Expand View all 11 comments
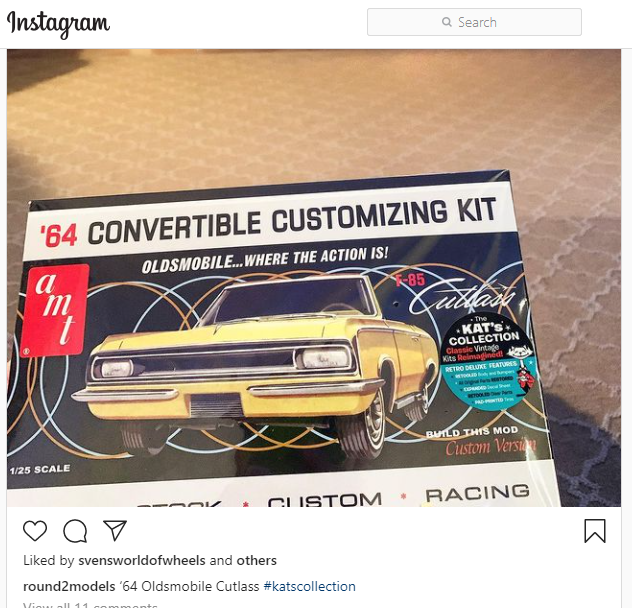This screenshot has height=608, width=632. coord(90,605)
